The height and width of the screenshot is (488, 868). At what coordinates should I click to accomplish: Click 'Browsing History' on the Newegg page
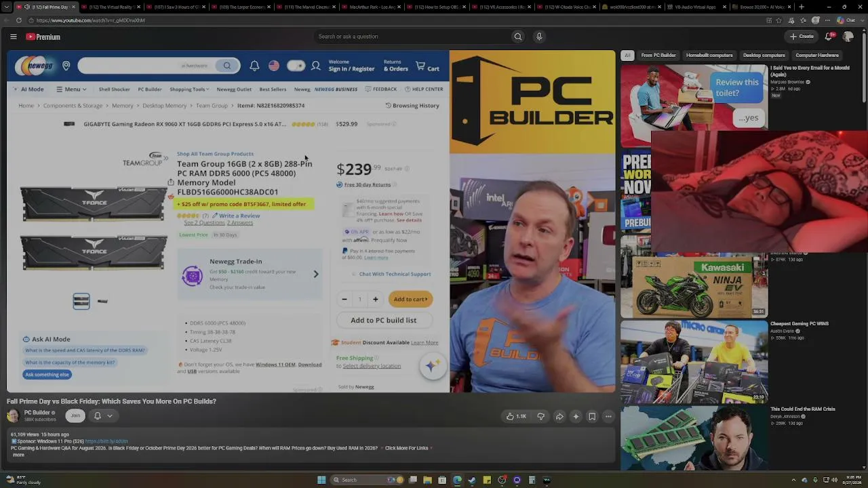coord(412,106)
